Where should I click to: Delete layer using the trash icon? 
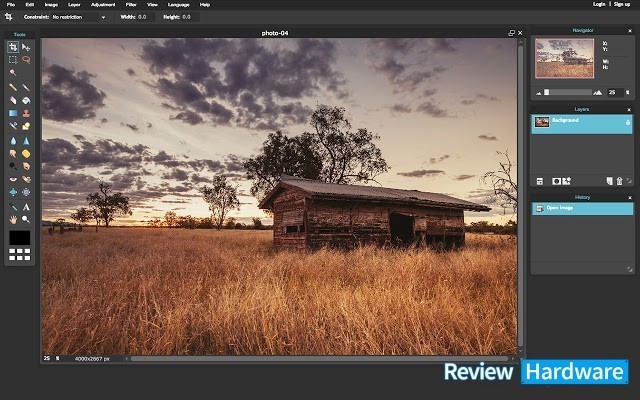click(619, 181)
